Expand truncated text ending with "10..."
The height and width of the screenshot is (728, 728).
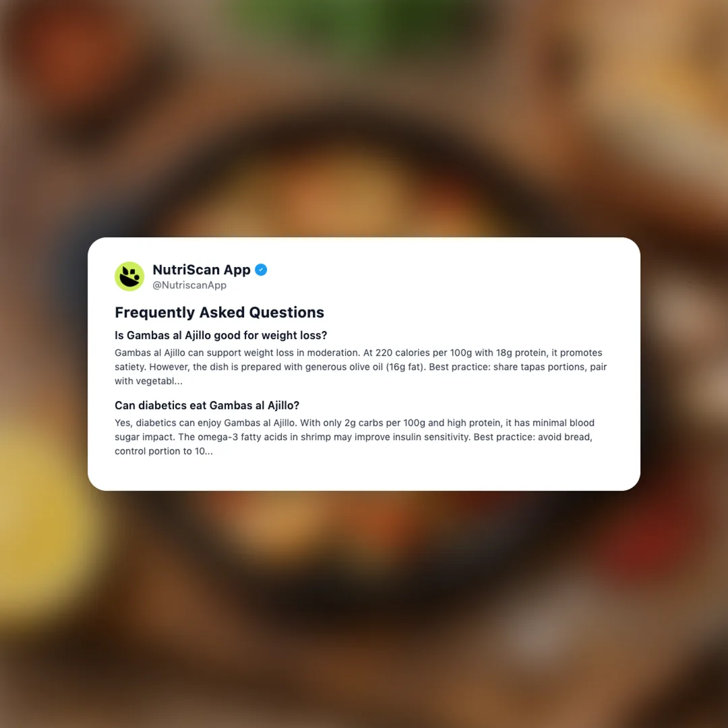(x=164, y=451)
